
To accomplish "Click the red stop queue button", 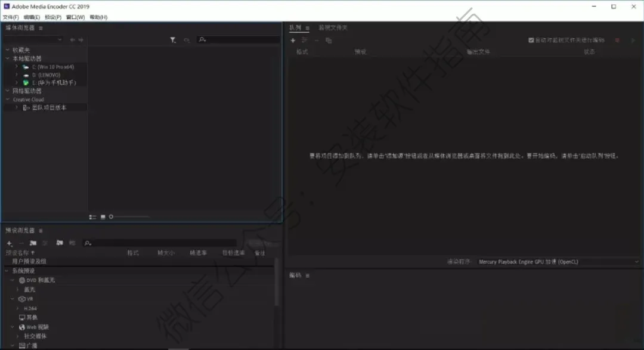I will click(x=617, y=41).
